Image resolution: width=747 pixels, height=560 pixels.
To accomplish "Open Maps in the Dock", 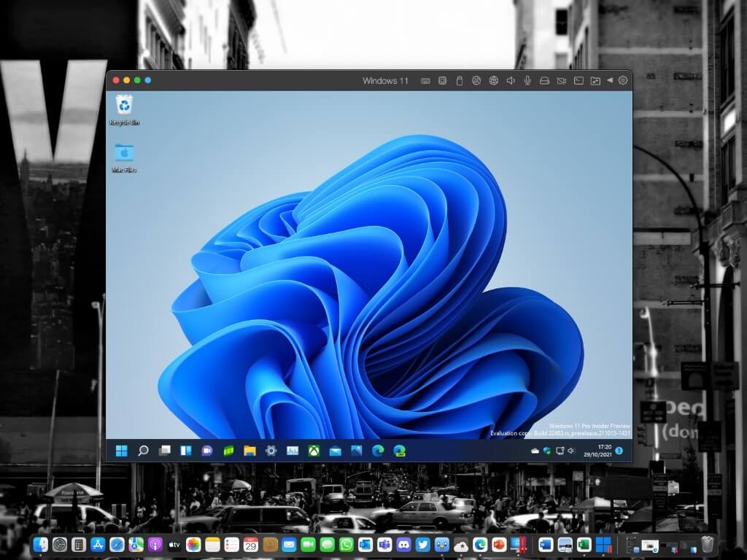I will pyautogui.click(x=136, y=544).
